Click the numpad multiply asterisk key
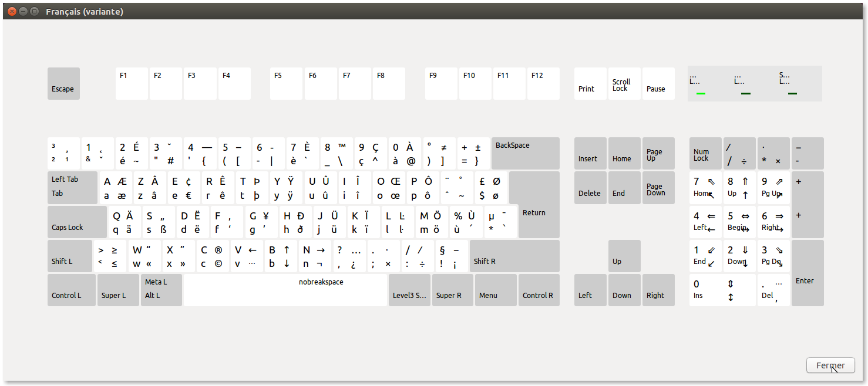The image size is (868, 386). point(773,153)
